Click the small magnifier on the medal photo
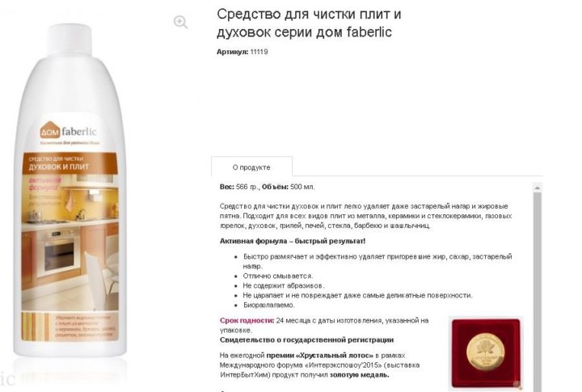 [517, 385]
